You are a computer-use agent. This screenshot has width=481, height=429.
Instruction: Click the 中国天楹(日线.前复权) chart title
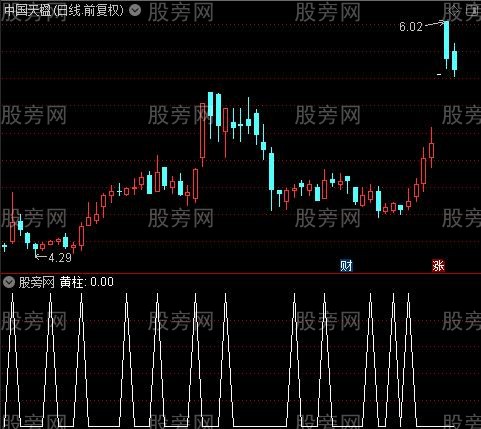(x=64, y=11)
